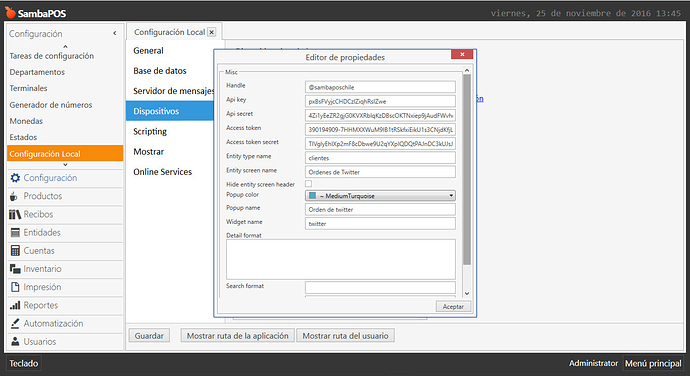Click Mostrar ruta de la aplicación
The width and height of the screenshot is (690, 376).
pos(238,335)
